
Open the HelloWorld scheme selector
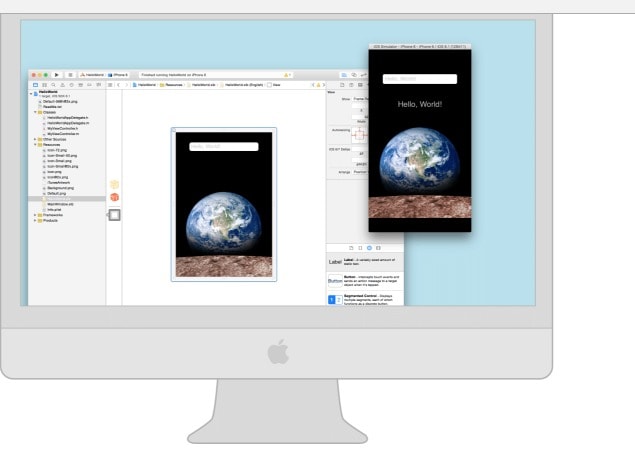pyautogui.click(x=92, y=75)
